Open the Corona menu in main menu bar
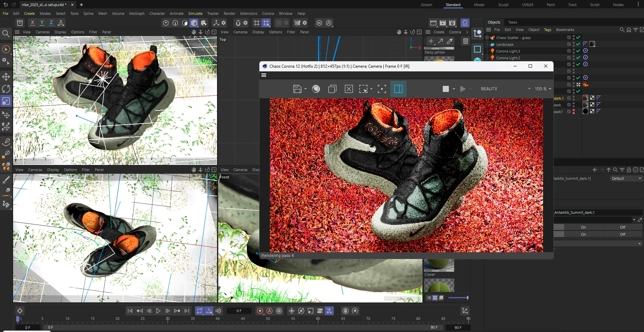 coord(268,13)
